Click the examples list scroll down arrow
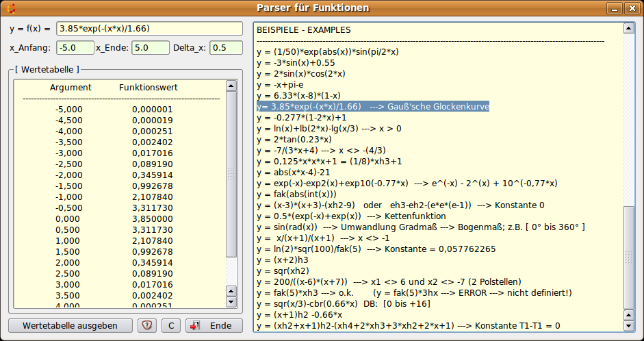This screenshot has height=341, width=644. pos(630,327)
